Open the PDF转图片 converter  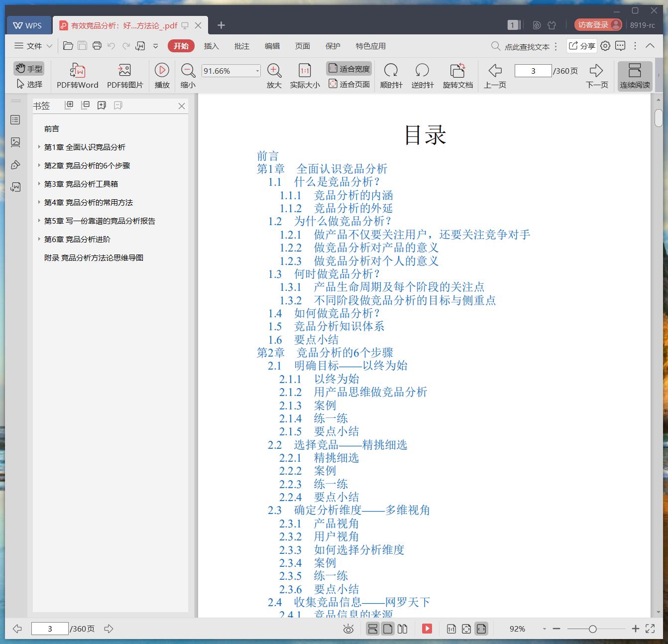click(125, 76)
